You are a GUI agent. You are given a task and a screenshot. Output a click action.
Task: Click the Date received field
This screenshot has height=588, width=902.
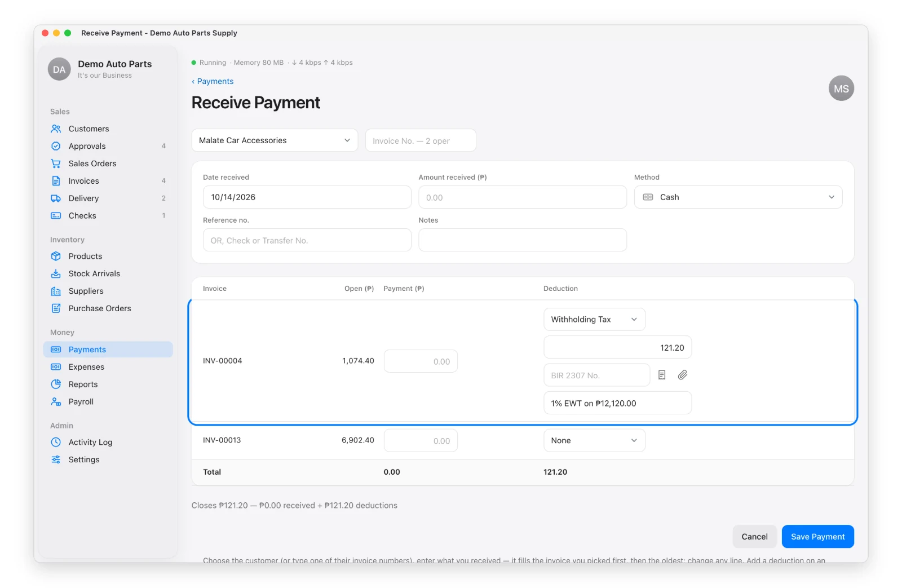(x=307, y=197)
